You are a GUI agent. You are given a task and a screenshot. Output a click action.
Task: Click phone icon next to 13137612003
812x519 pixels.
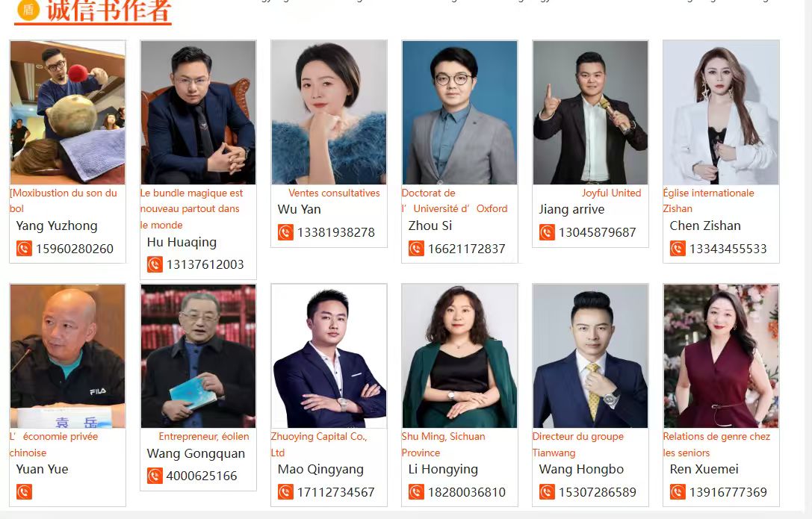[155, 264]
